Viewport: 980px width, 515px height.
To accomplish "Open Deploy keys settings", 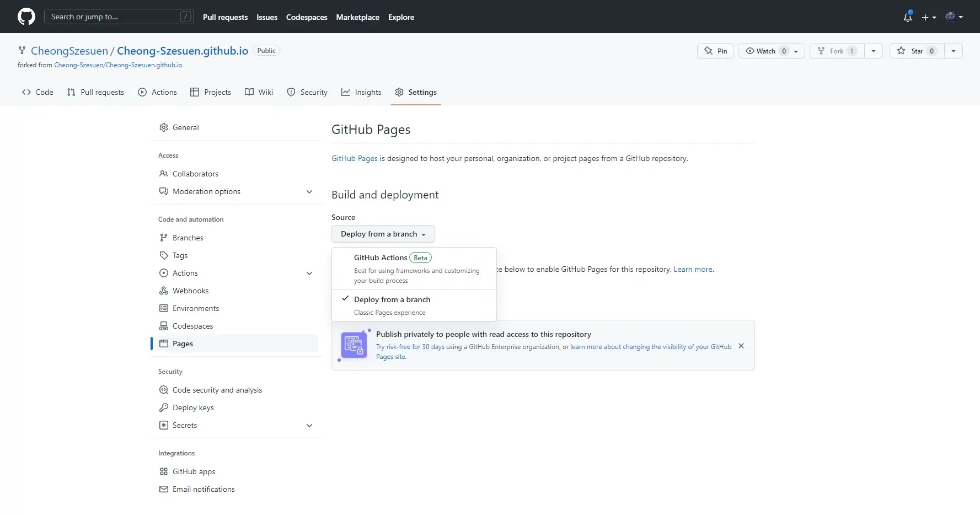I will 193,407.
